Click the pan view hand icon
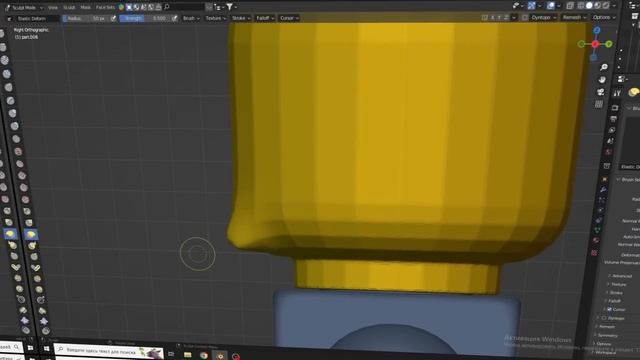 [602, 80]
